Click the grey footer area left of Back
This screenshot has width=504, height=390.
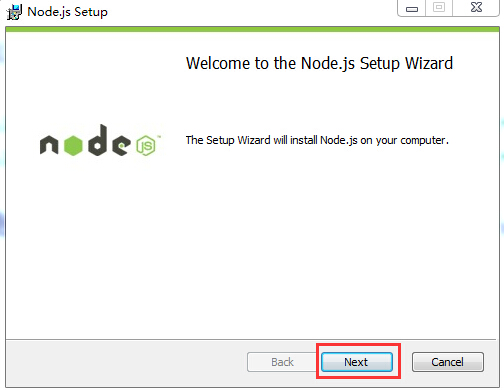tap(127, 363)
